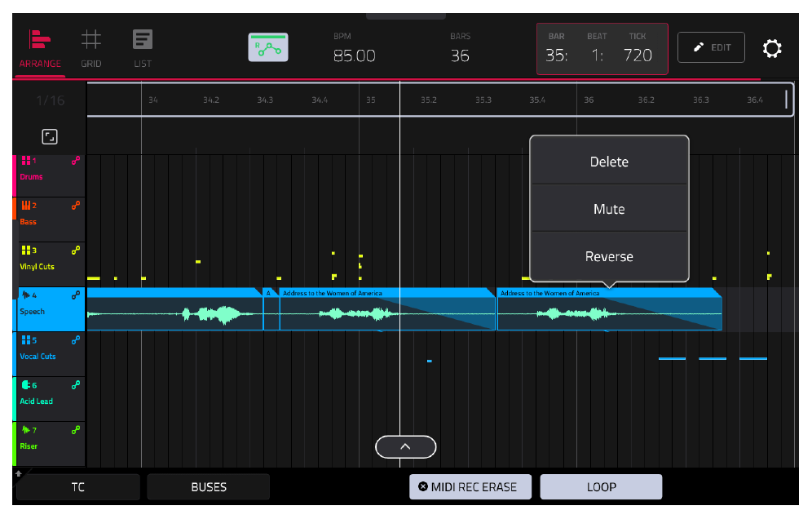Toggle automation icon on Vinyl Cuts track
The image size is (812, 519).
click(x=76, y=251)
